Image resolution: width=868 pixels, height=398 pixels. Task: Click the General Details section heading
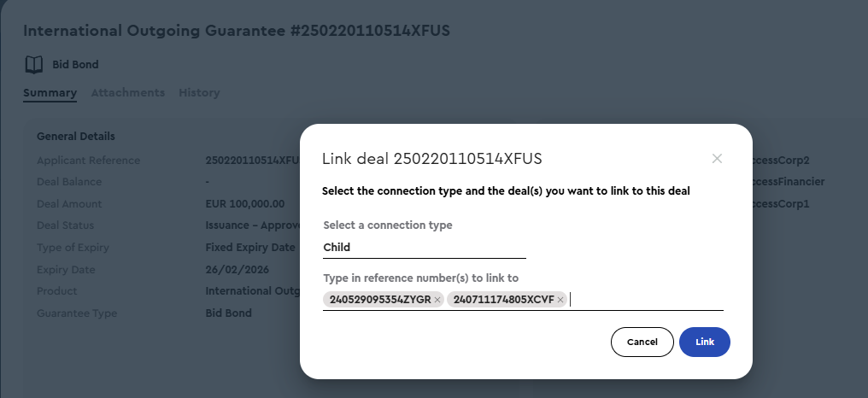76,136
